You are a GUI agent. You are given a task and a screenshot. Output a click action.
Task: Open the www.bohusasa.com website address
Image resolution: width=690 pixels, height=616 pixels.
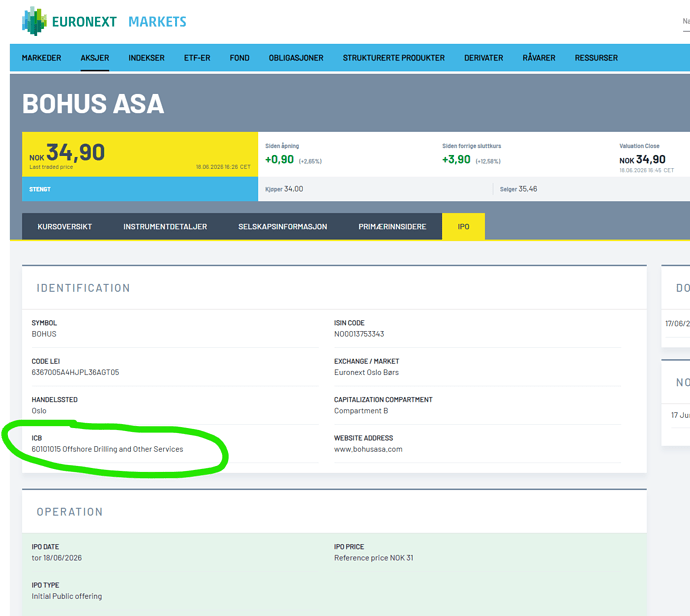(x=368, y=449)
